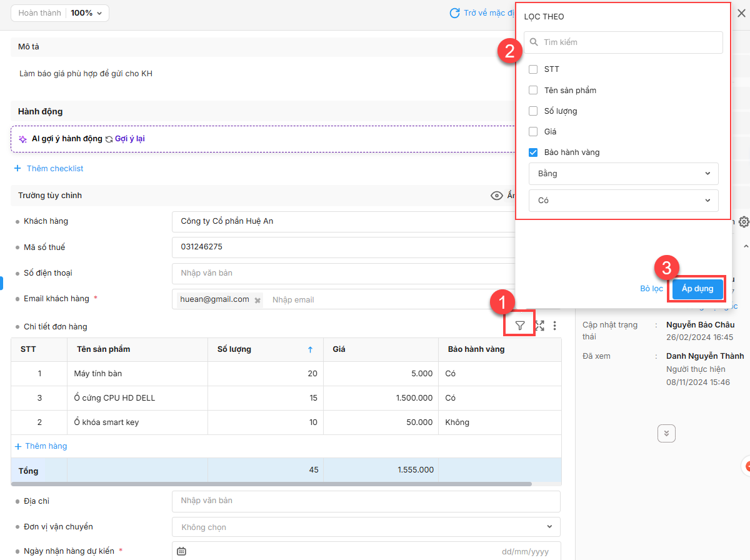
Task: Click the settings gear icon on right panel
Action: [x=743, y=222]
